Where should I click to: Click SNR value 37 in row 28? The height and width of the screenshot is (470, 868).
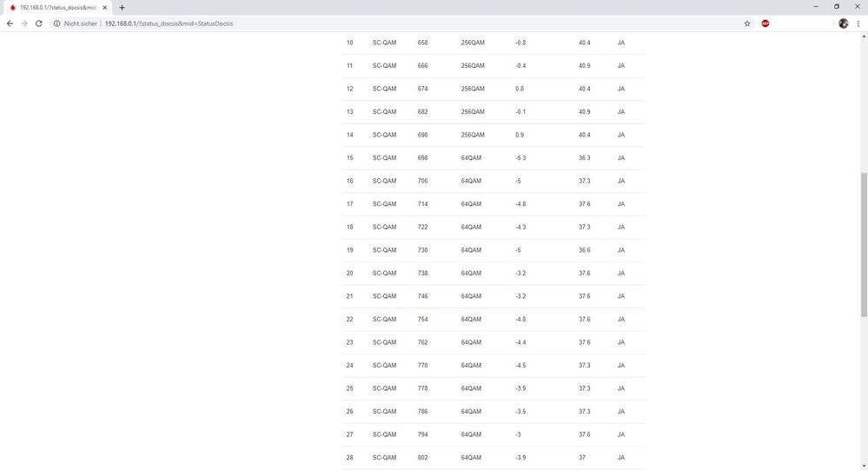pos(582,458)
